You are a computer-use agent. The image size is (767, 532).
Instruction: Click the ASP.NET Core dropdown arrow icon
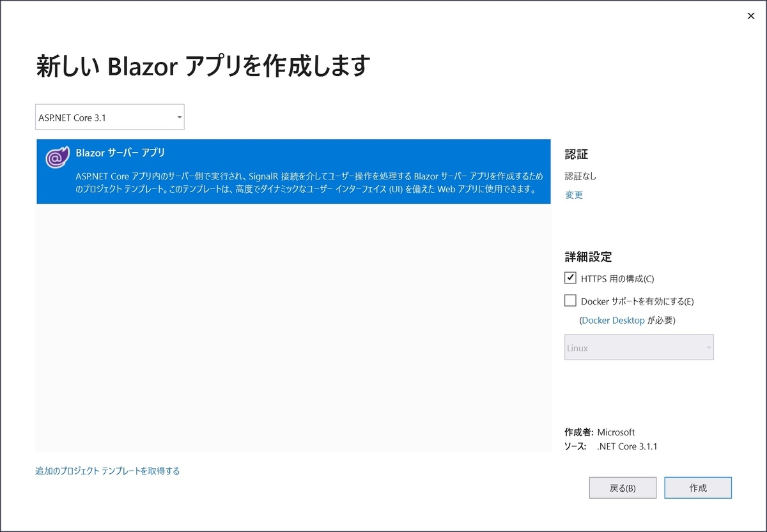179,117
